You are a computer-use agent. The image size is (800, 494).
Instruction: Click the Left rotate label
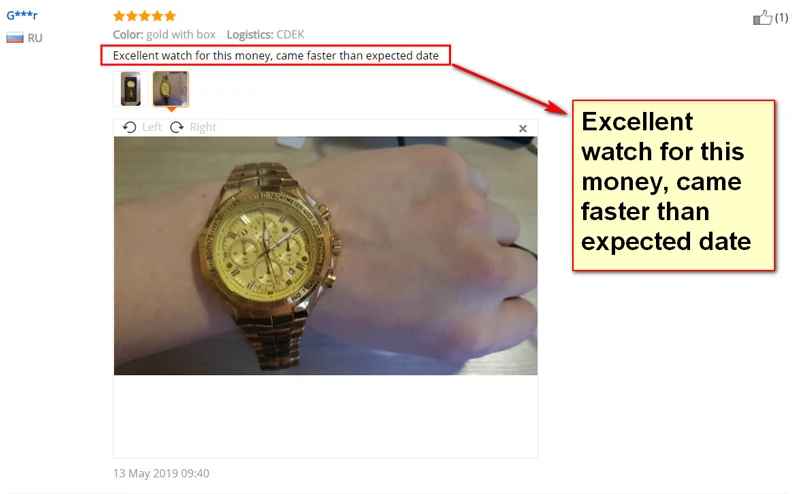coord(152,127)
